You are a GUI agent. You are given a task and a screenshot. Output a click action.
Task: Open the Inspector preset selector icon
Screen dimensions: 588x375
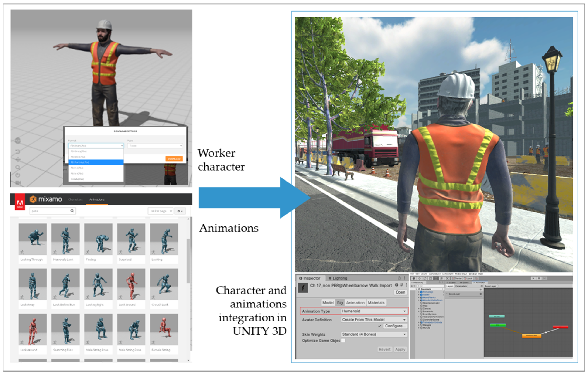tap(401, 285)
